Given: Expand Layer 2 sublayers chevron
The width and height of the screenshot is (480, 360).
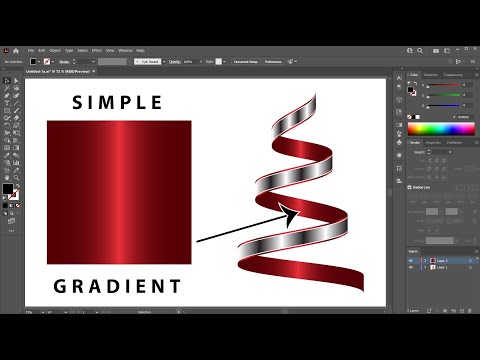Looking at the screenshot, I should pos(425,261).
